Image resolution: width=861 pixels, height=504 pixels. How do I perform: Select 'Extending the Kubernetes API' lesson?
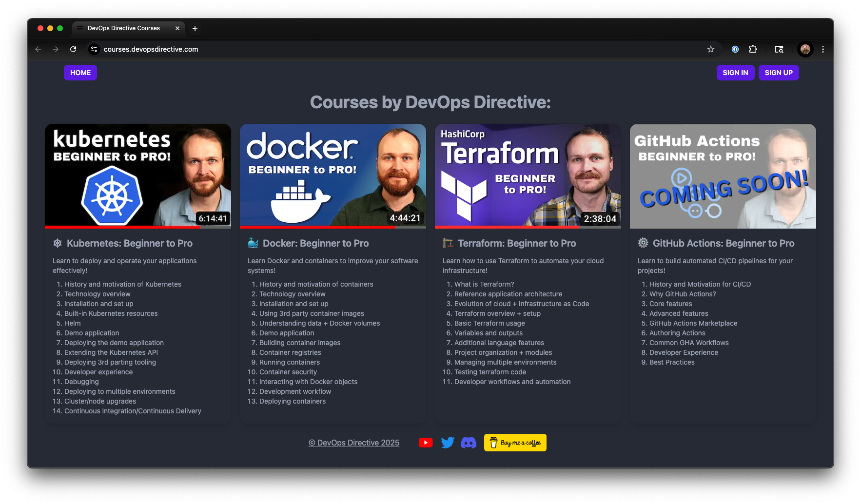(111, 352)
